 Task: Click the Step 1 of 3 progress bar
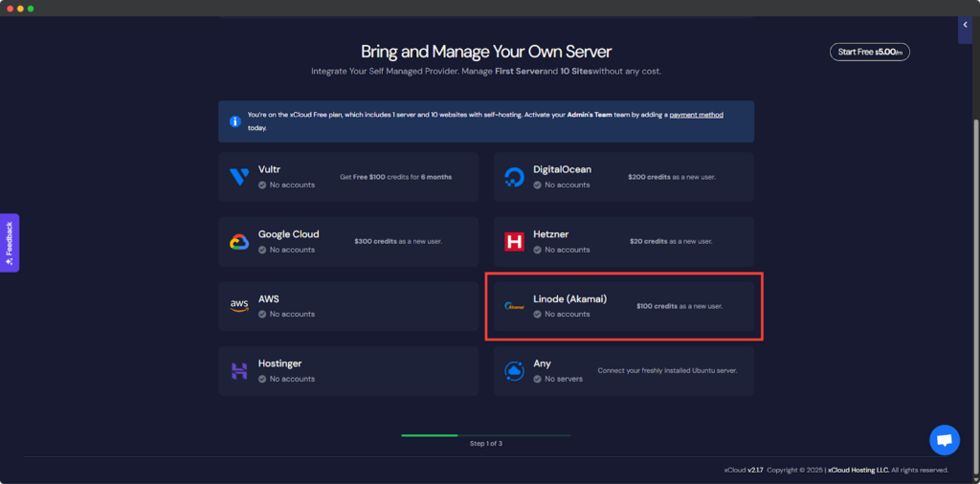point(486,435)
